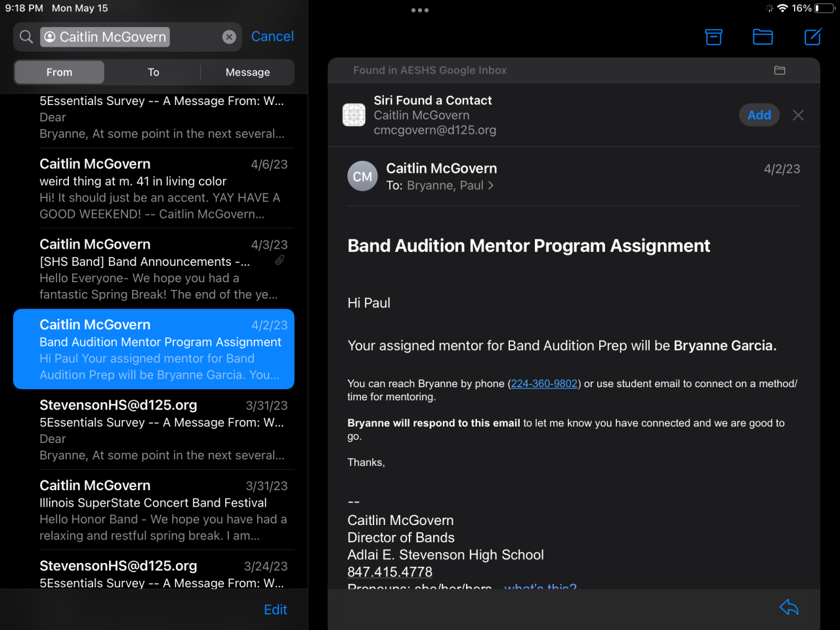The image size is (840, 630).
Task: Clear the search field with x icon
Action: 229,37
